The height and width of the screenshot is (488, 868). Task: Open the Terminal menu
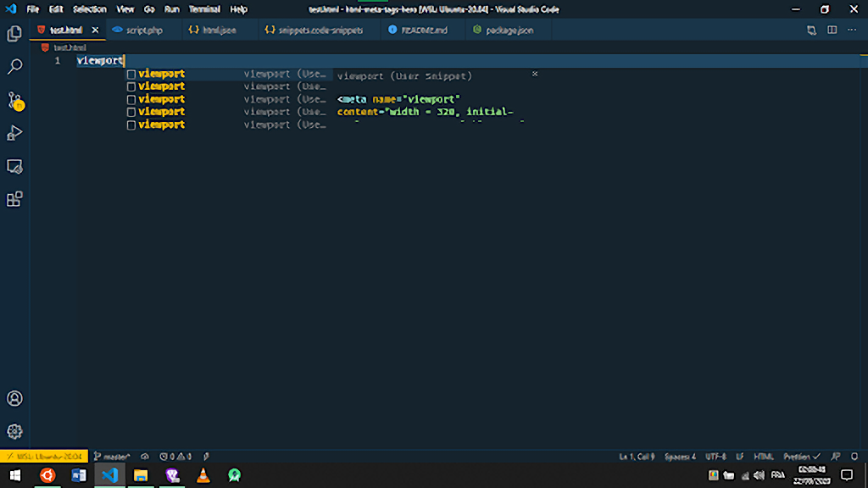click(204, 9)
